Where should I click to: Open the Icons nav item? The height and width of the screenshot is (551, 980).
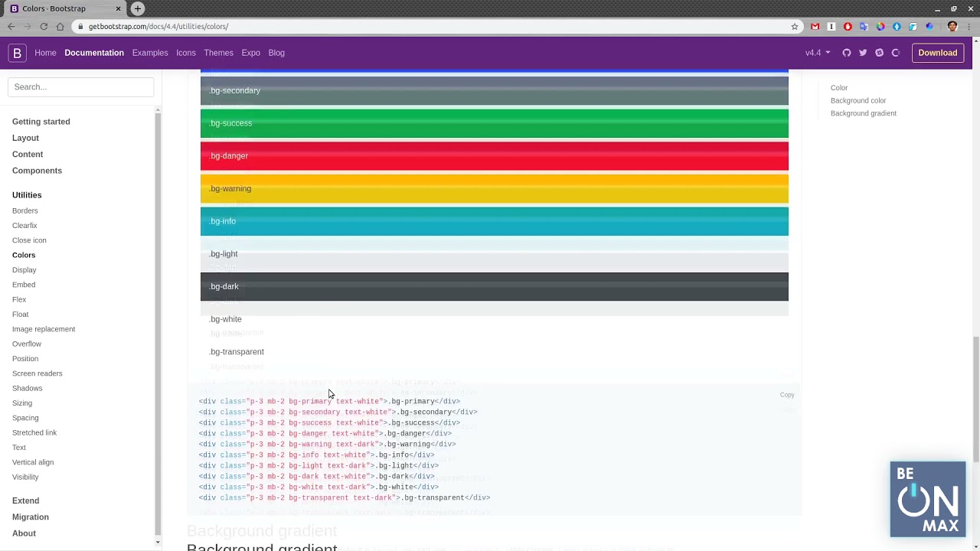tap(186, 53)
